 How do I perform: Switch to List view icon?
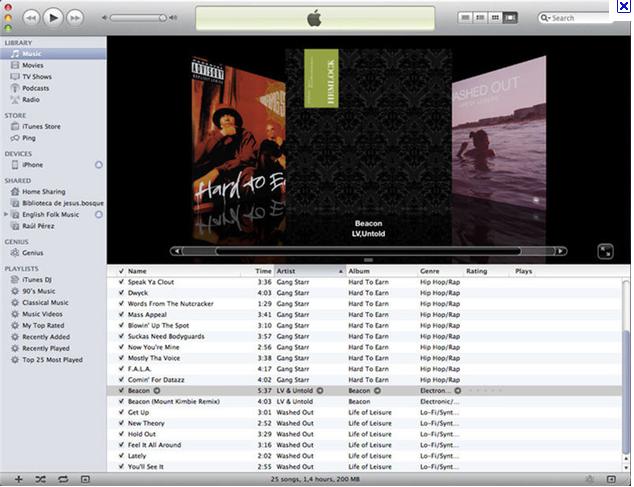click(x=465, y=17)
